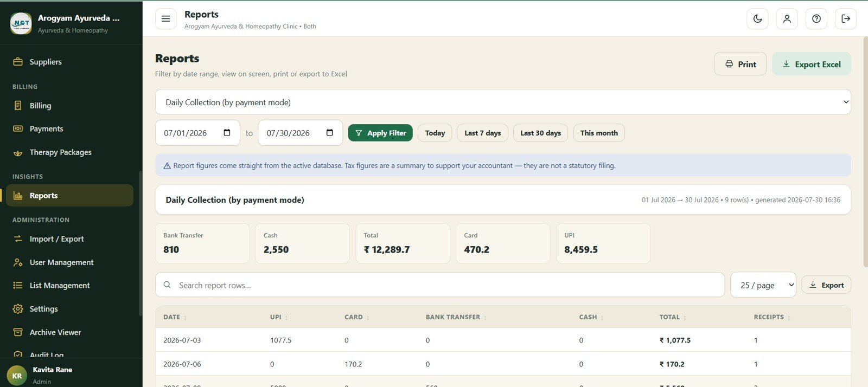Sort table by UPI column
Screen dimensions: 868x387
point(279,317)
